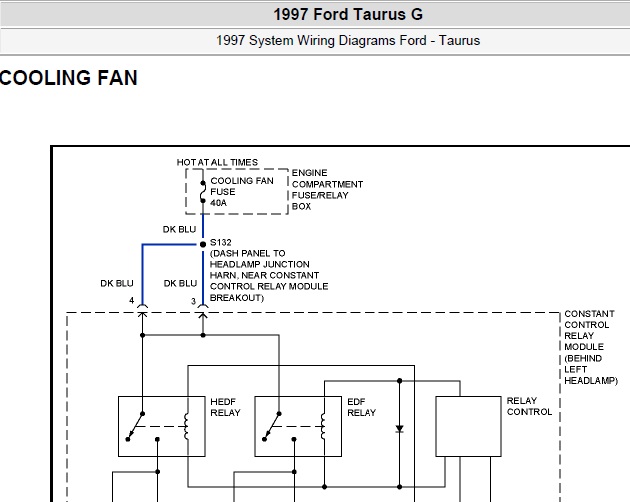This screenshot has width=630, height=502.
Task: Click the 'DASH PANEL TO HEADLAMP JUNCTION' description text
Action: coord(269,275)
